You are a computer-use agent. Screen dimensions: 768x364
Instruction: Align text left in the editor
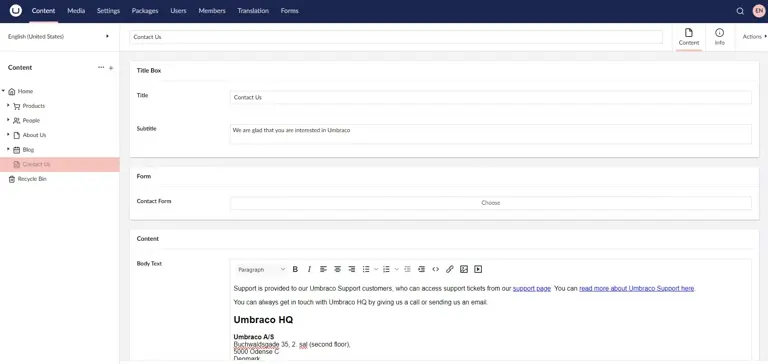(x=323, y=269)
